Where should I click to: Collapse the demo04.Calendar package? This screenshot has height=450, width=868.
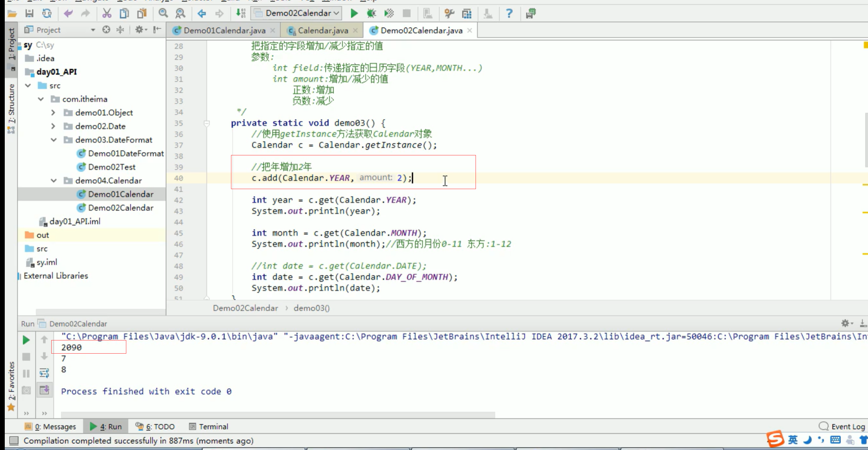click(x=54, y=181)
